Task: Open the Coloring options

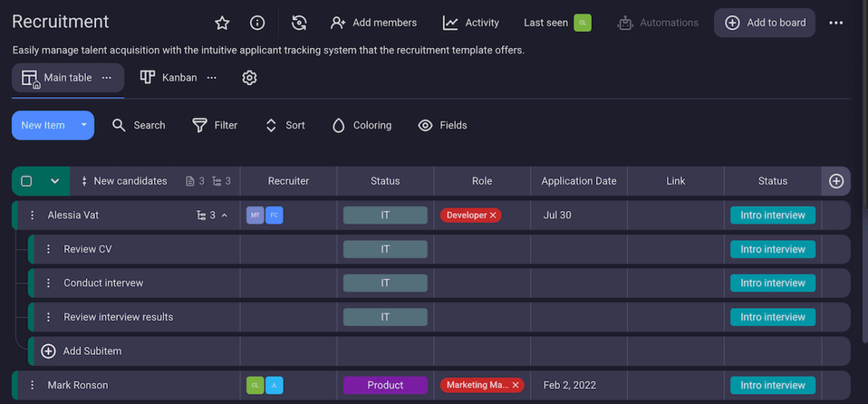Action: pos(362,125)
